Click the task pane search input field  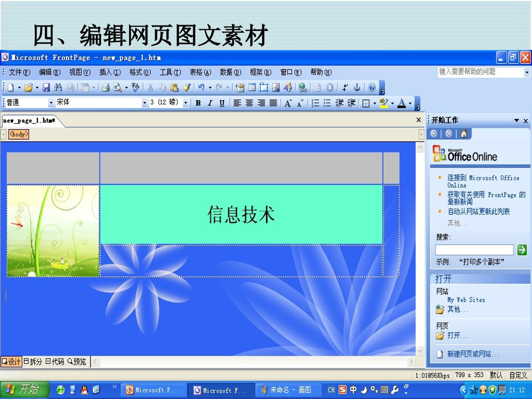pos(474,250)
